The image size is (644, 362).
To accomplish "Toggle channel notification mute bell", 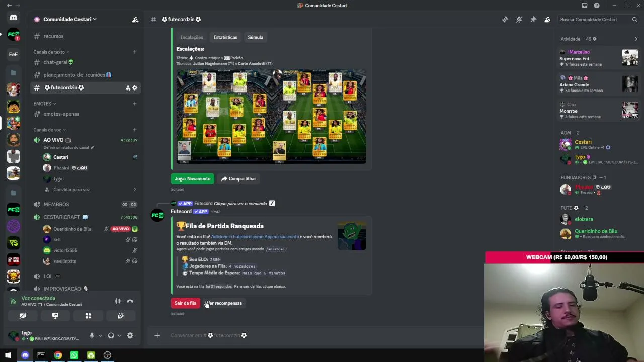I will click(x=519, y=20).
